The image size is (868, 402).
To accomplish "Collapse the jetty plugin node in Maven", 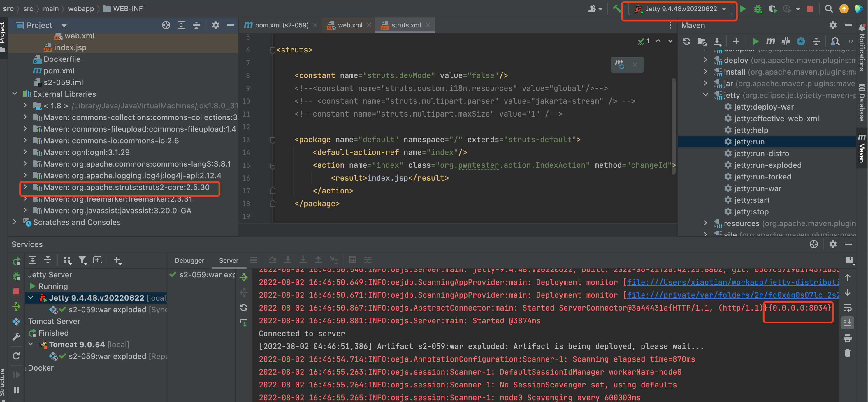I will click(706, 95).
